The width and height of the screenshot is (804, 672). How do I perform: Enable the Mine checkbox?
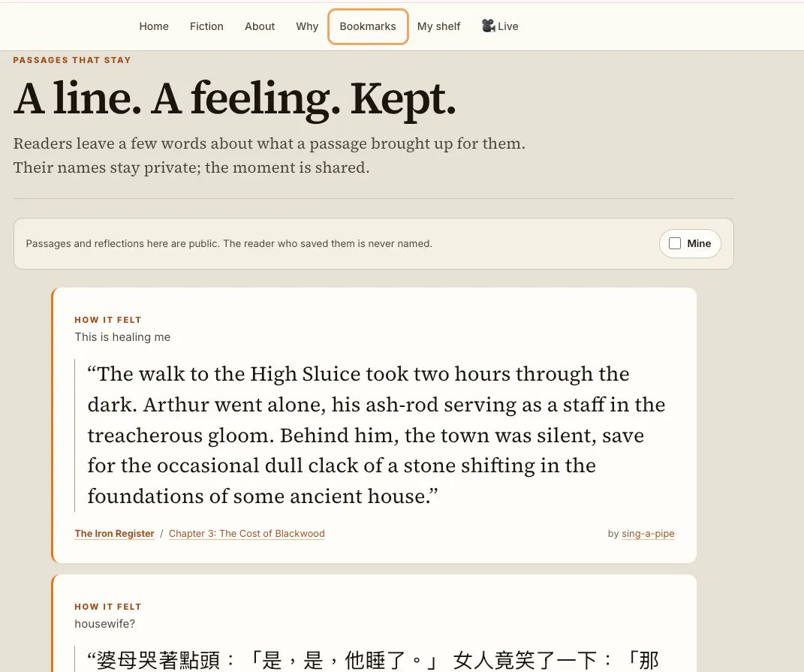tap(675, 243)
